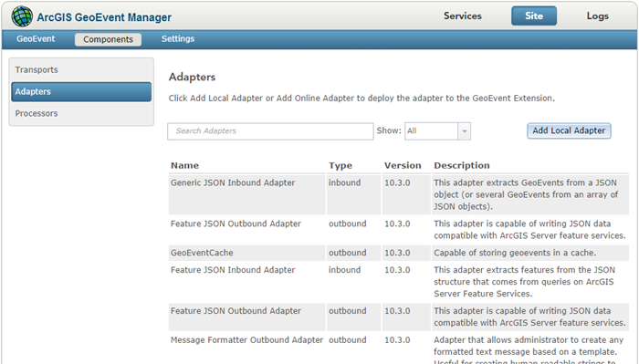
Task: Select the Components submenu item
Action: pyautogui.click(x=108, y=39)
